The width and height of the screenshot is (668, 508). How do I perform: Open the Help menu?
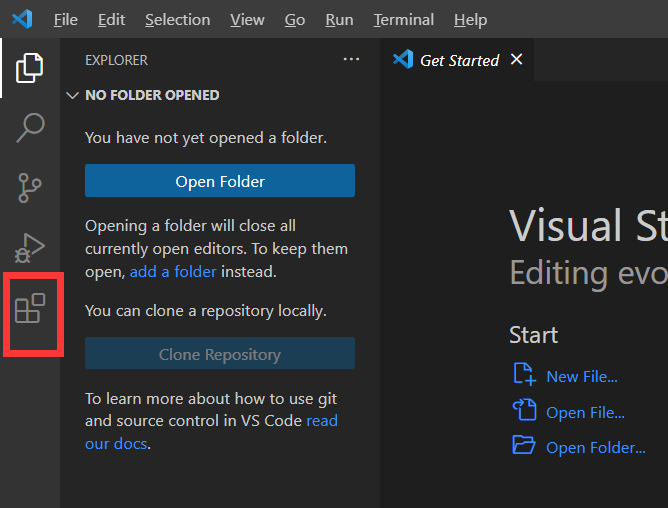pyautogui.click(x=470, y=20)
